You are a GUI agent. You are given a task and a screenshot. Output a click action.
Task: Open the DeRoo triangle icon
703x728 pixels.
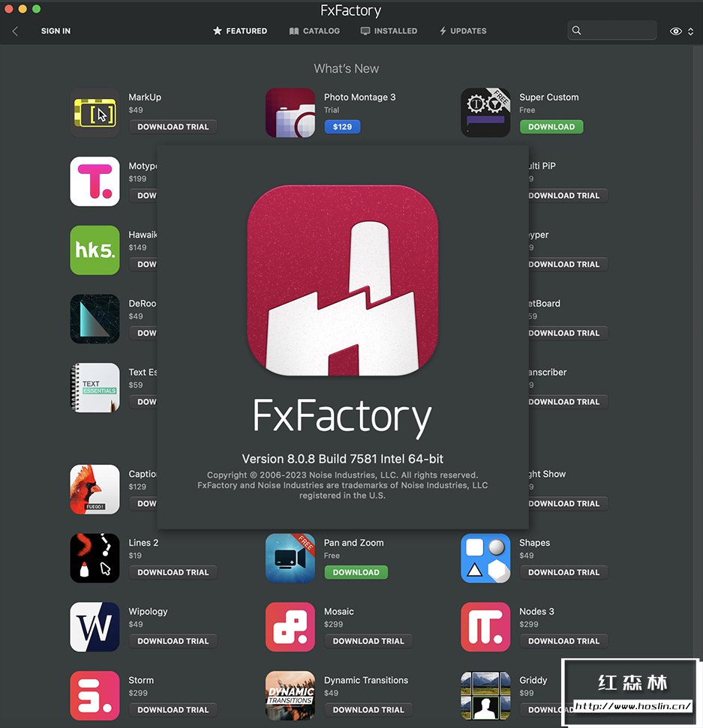pos(95,319)
